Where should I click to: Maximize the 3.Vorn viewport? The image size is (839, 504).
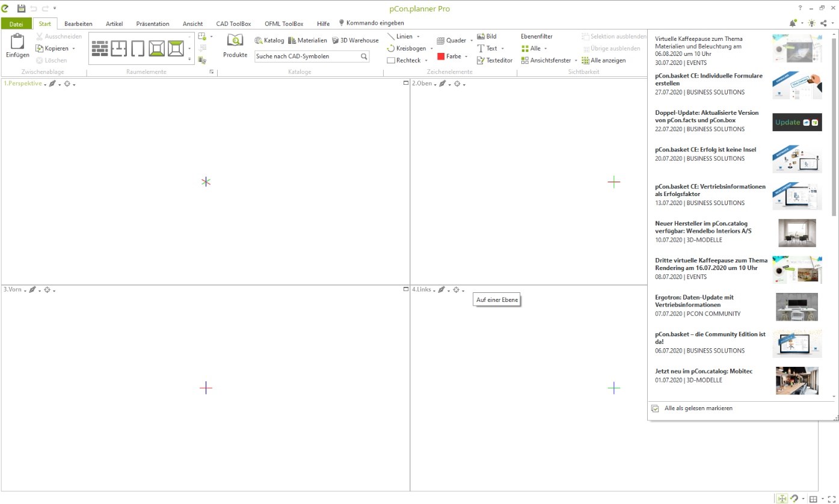406,289
